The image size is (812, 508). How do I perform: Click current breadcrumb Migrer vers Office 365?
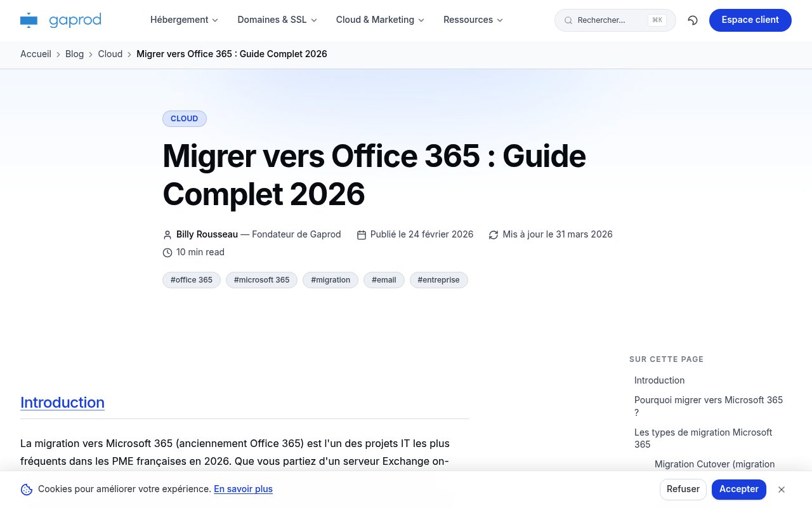click(232, 54)
